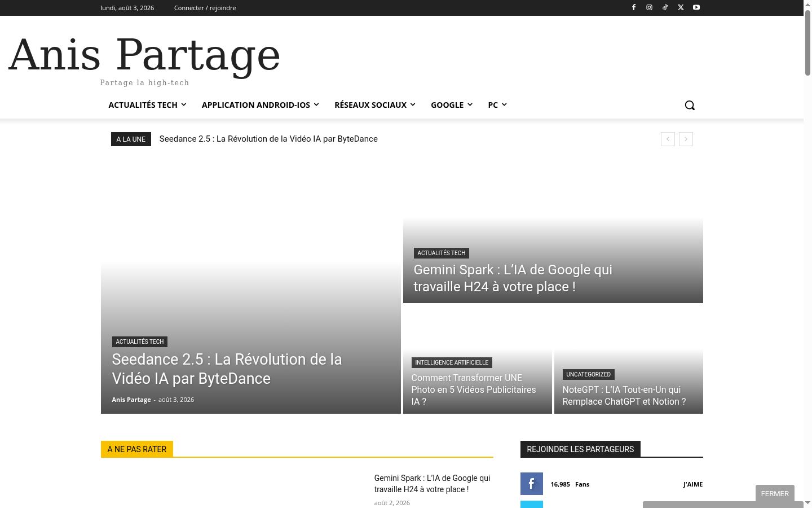Image resolution: width=812 pixels, height=508 pixels.
Task: Open Gemini Spark article in A ne pas rater list
Action: [433, 484]
